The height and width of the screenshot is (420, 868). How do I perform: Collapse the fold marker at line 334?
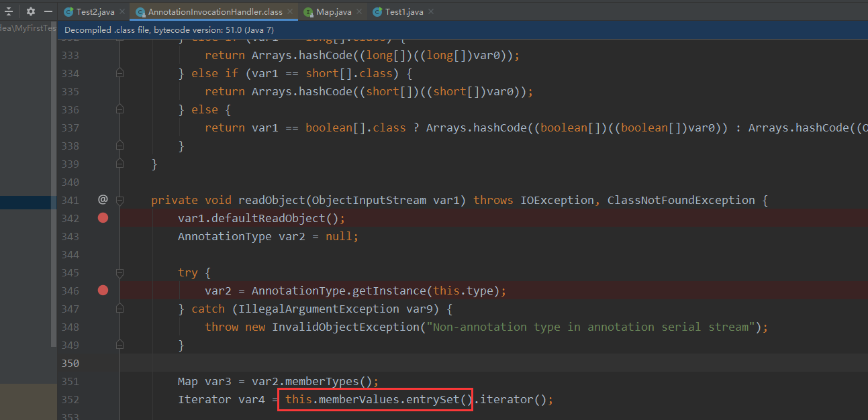pos(119,73)
